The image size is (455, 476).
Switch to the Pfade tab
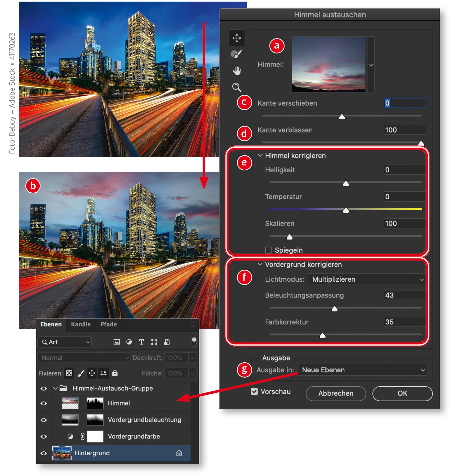tap(108, 324)
